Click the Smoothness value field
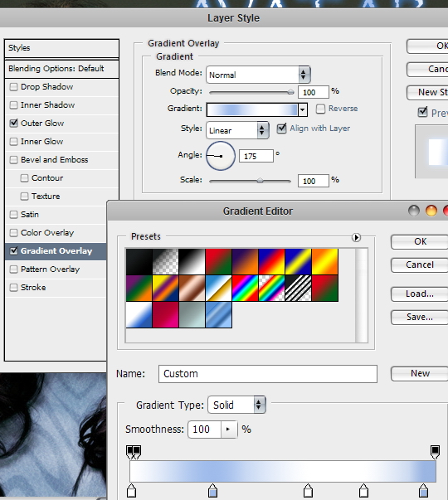Viewport: 448px width, 500px height. coord(204,430)
